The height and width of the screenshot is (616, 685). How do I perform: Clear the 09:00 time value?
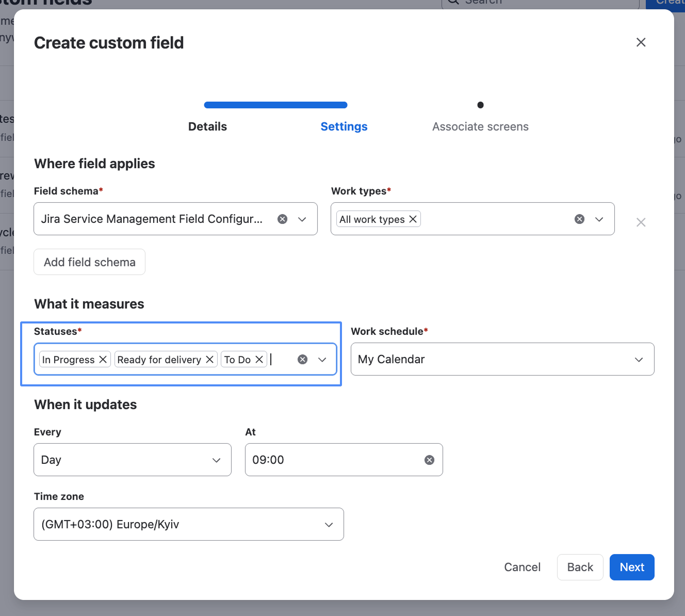pyautogui.click(x=429, y=460)
